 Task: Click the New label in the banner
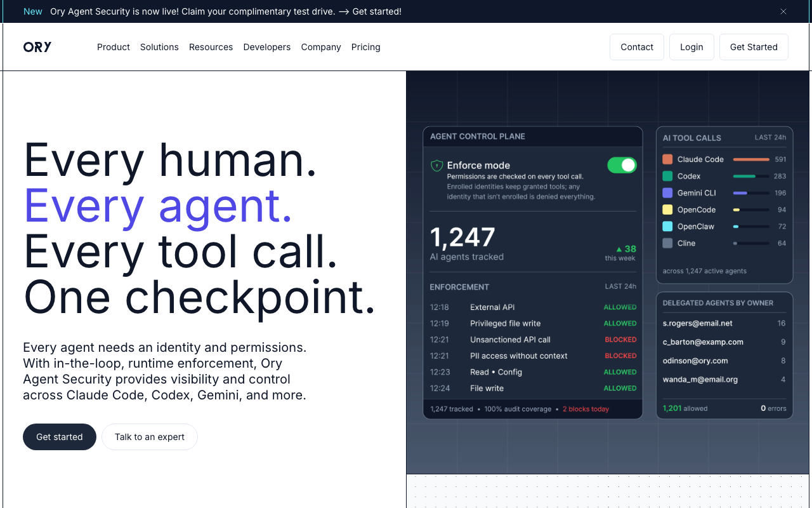coord(33,11)
